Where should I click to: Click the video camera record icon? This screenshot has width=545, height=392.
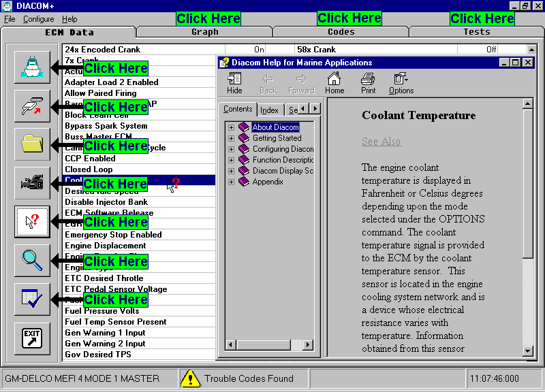[x=31, y=182]
